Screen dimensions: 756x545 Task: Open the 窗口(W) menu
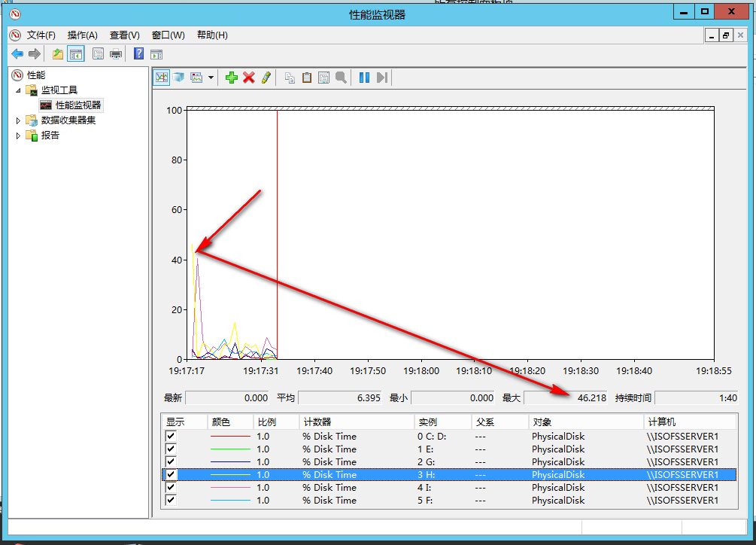168,35
